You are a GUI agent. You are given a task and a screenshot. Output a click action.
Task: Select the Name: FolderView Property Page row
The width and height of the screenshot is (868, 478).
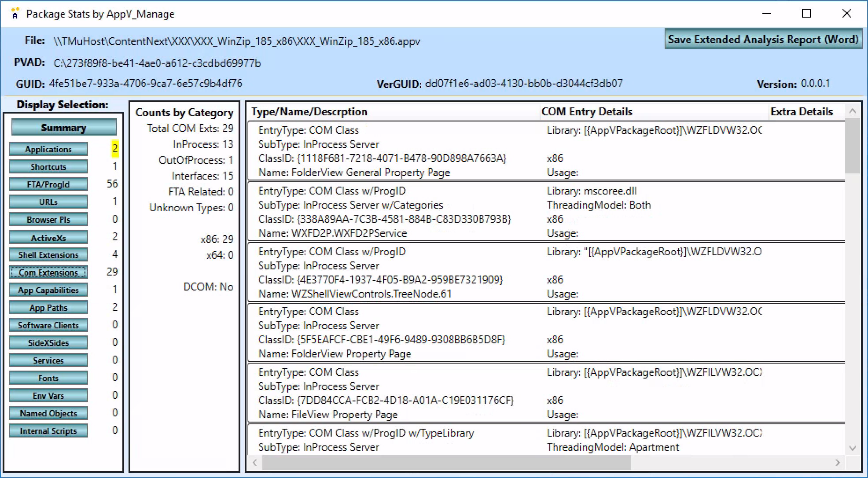[x=335, y=354]
